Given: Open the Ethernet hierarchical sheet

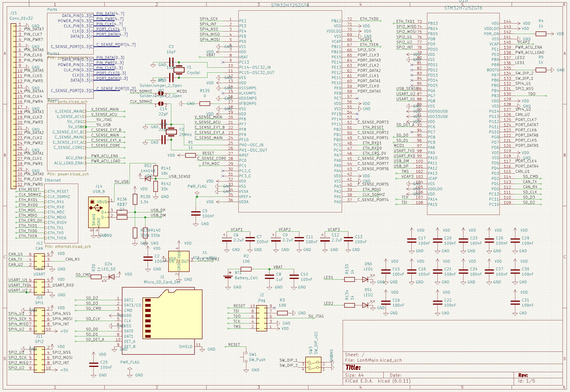Looking at the screenshot, I should [61, 214].
